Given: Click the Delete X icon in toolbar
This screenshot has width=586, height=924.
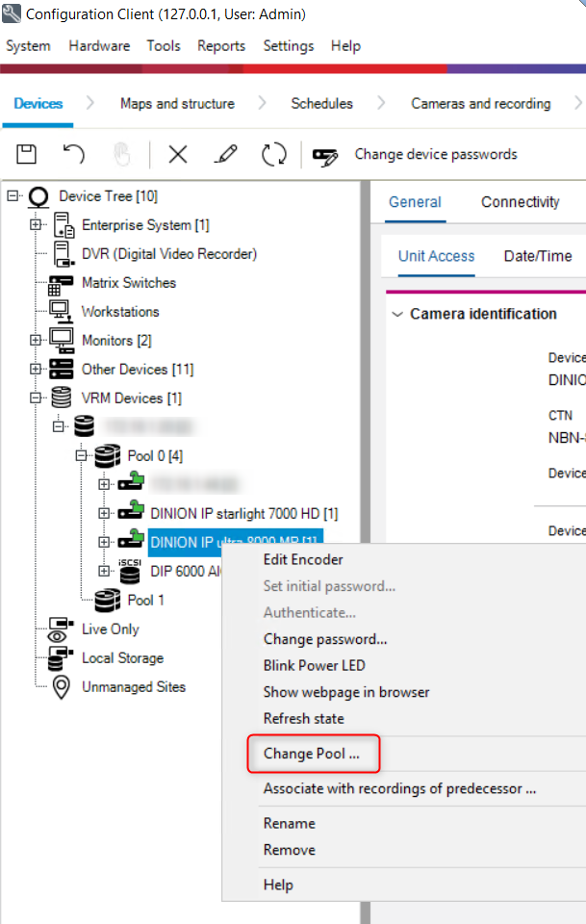Looking at the screenshot, I should (x=178, y=155).
